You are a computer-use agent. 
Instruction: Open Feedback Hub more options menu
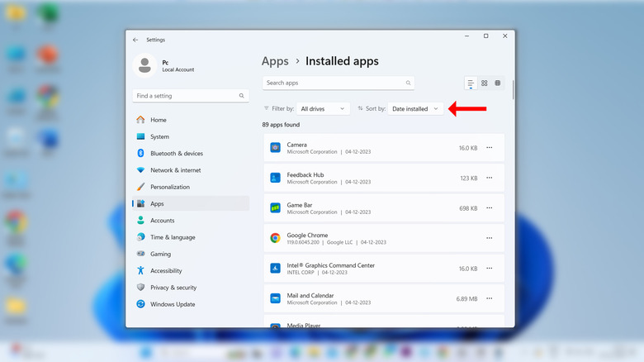pyautogui.click(x=490, y=178)
